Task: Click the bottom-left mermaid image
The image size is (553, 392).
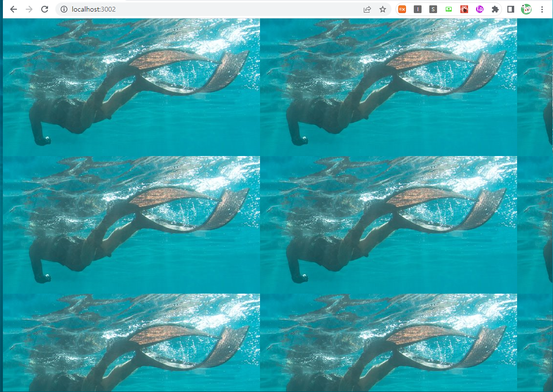Action: point(131,343)
